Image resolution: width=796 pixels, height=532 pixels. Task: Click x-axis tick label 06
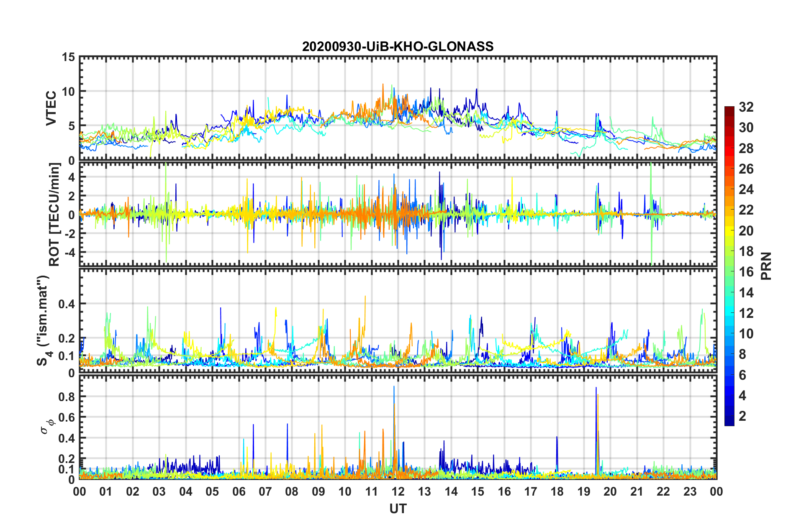point(239,491)
